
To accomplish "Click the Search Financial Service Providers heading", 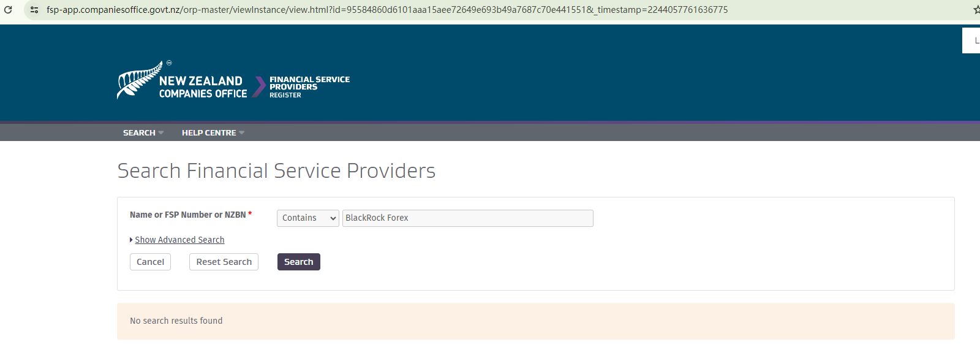I will (x=276, y=170).
